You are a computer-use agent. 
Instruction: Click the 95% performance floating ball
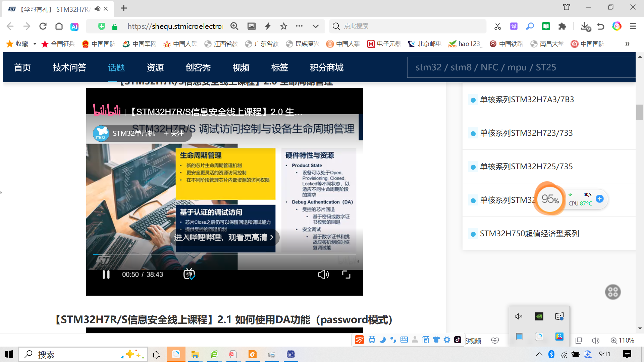point(550,199)
